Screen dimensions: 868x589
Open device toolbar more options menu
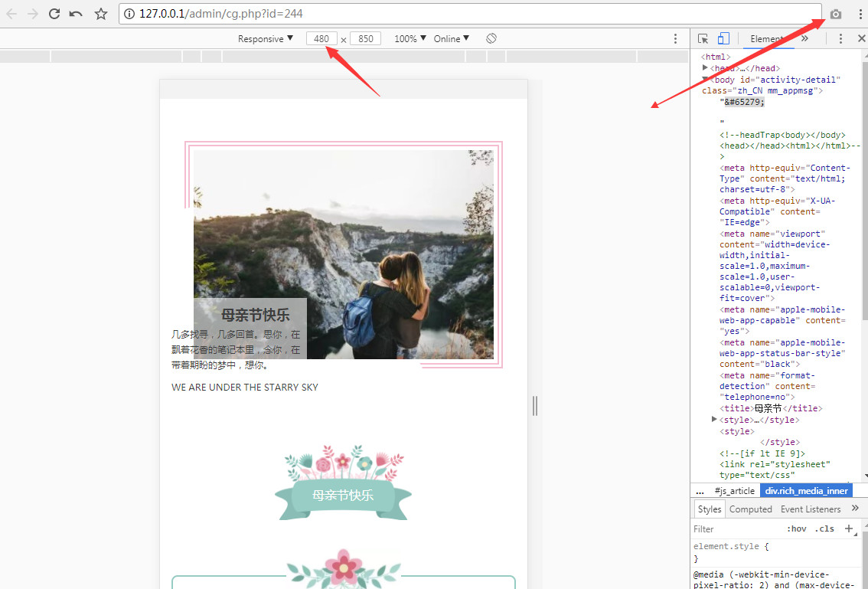point(675,38)
